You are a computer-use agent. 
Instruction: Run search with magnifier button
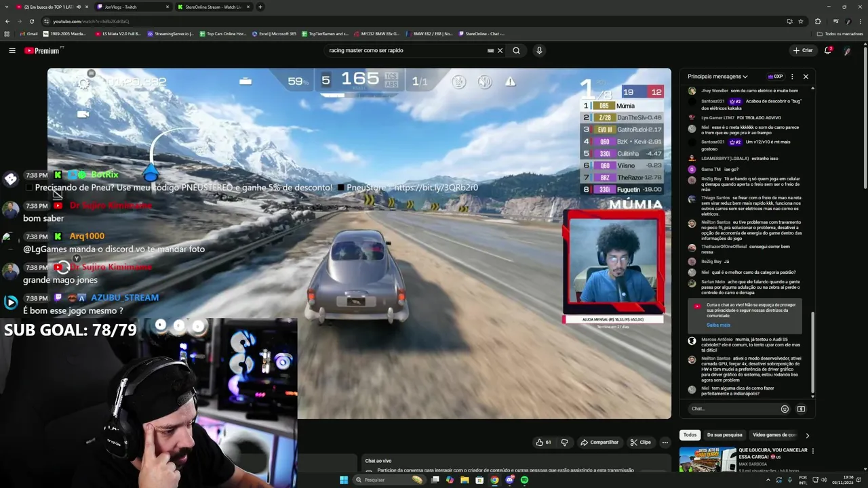(516, 50)
